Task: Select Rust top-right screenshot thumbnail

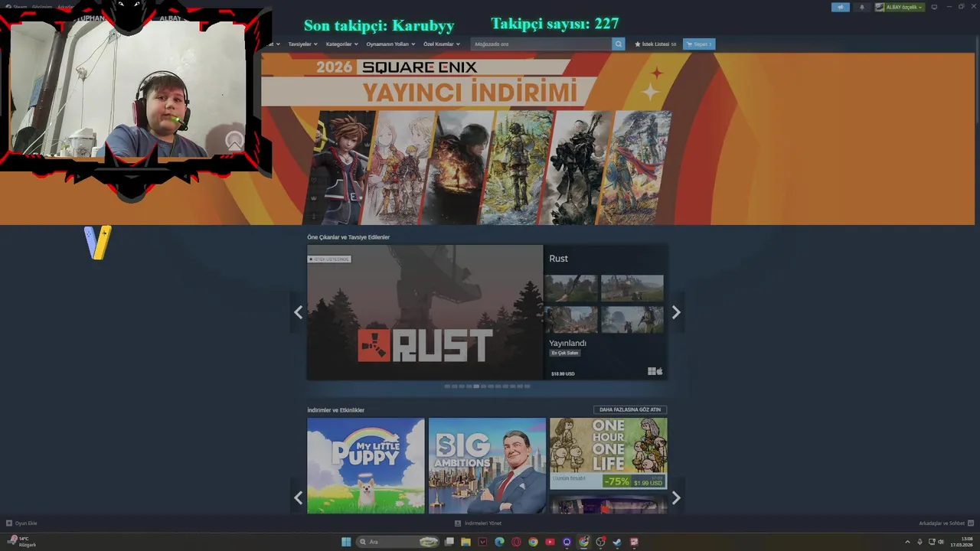Action: (632, 289)
